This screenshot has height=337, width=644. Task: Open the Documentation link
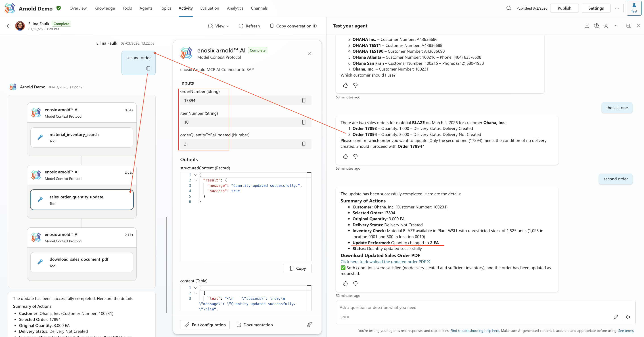[x=255, y=325]
